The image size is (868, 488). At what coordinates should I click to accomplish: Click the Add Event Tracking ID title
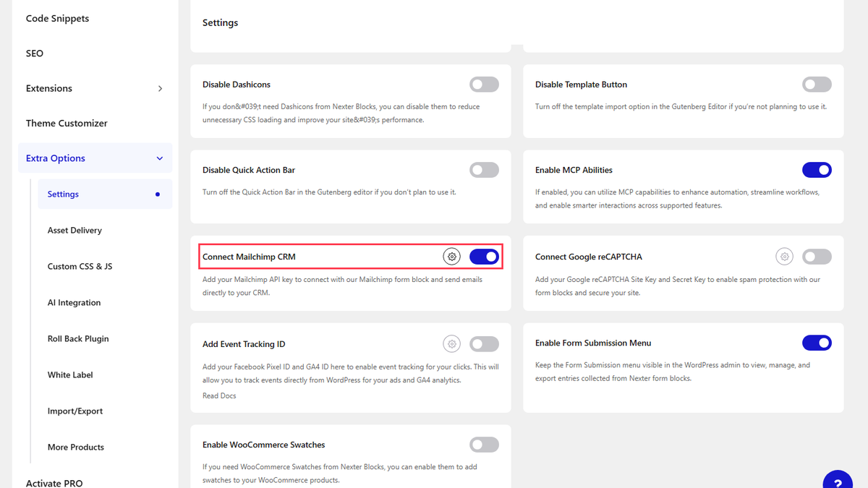(244, 344)
